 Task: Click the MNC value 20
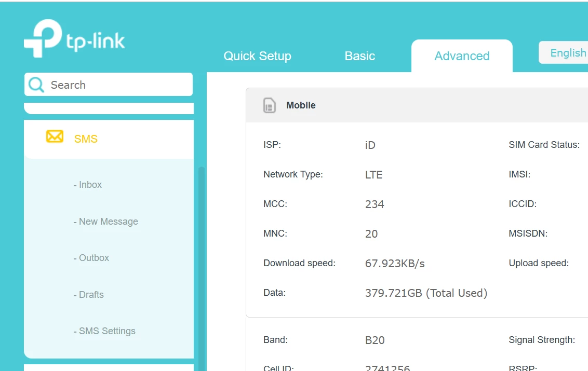tap(371, 234)
